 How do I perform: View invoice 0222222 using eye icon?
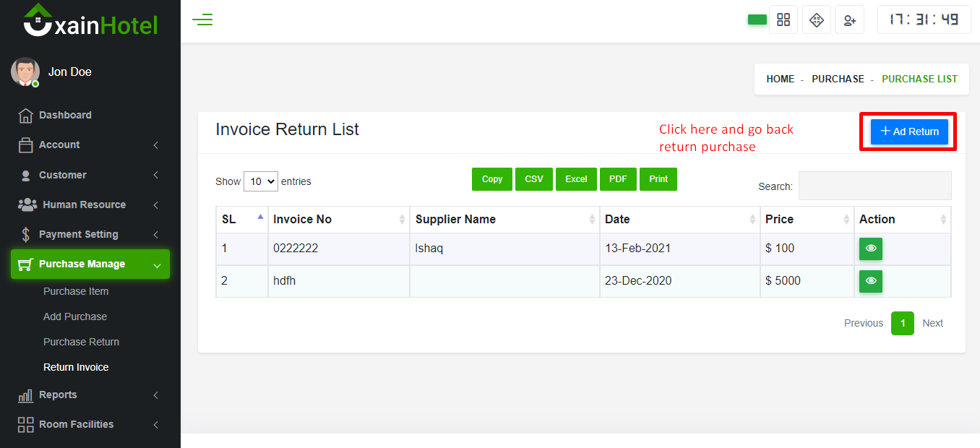(871, 249)
